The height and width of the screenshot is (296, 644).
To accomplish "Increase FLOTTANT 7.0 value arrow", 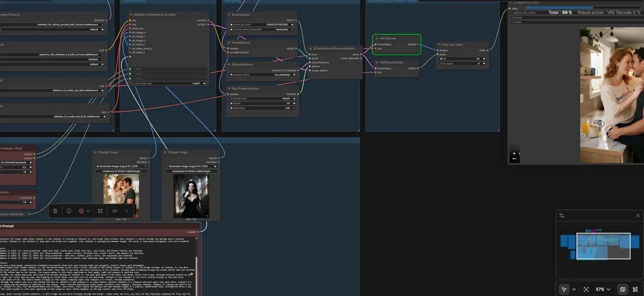I will pyautogui.click(x=31, y=202).
